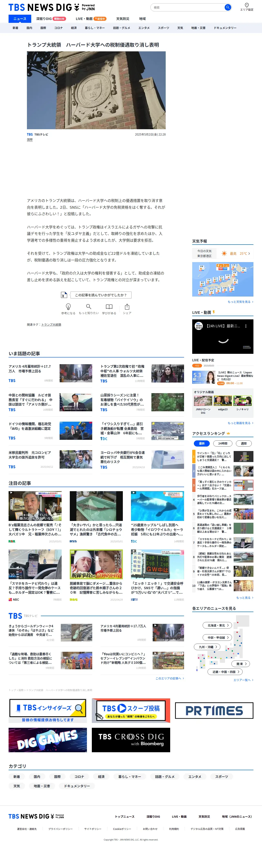Expand 近畿・中国・四国 area news
262x868 pixels.
click(225, 672)
